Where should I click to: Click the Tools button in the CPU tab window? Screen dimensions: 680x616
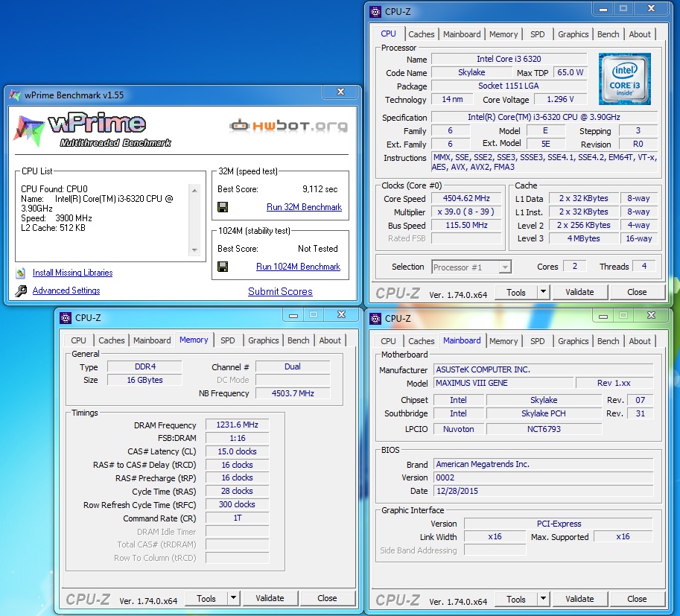pos(516,293)
